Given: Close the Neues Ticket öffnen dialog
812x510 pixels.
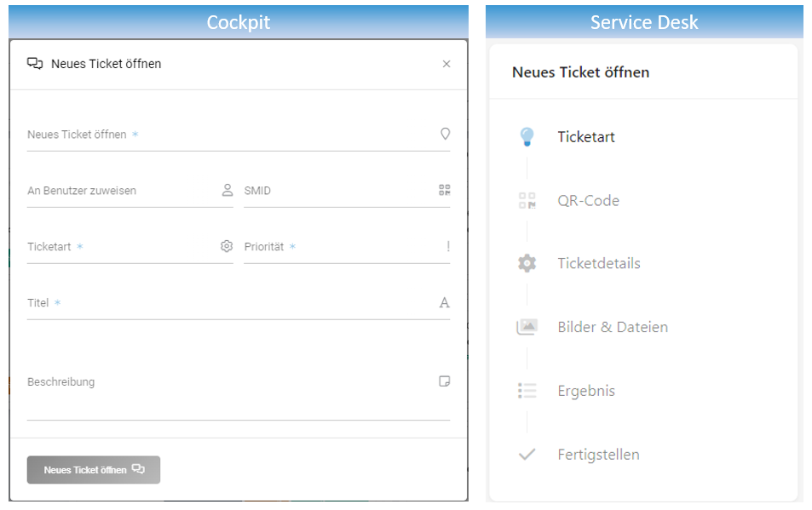Looking at the screenshot, I should (446, 64).
